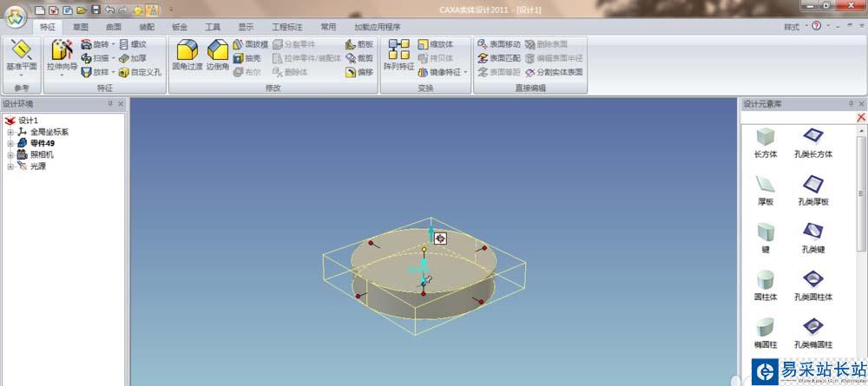Viewport: 868px width, 386px height.
Task: Select the 基准平面 datum plane tool
Action: point(21,56)
